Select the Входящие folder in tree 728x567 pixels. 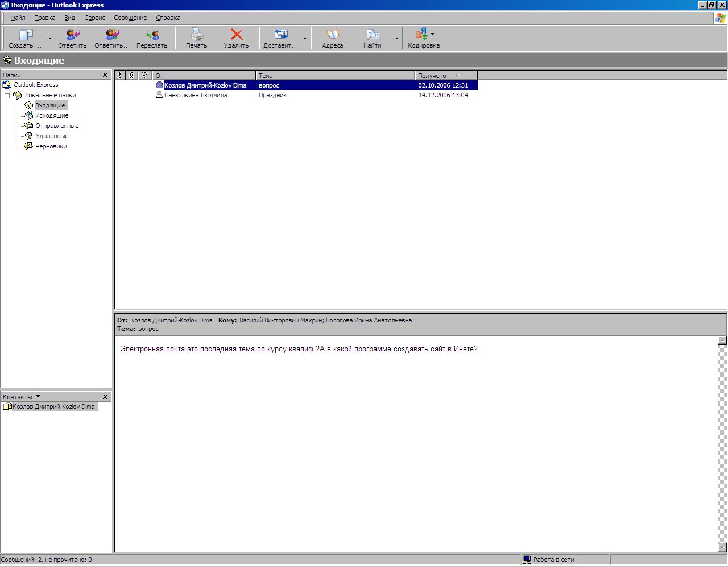[51, 105]
